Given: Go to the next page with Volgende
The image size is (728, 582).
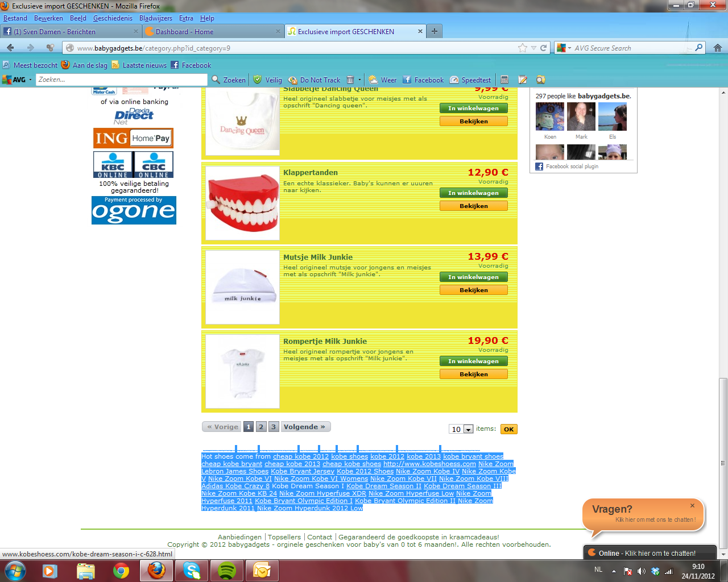Looking at the screenshot, I should point(305,427).
